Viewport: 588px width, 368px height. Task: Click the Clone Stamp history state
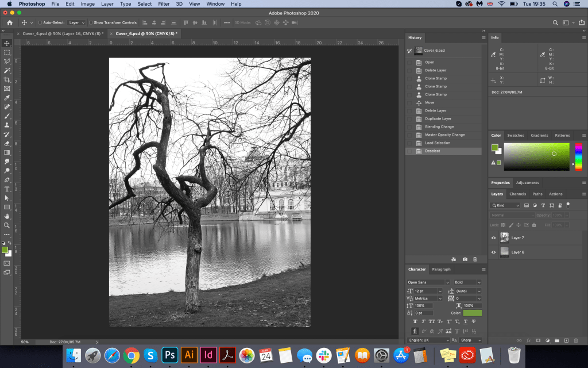435,78
